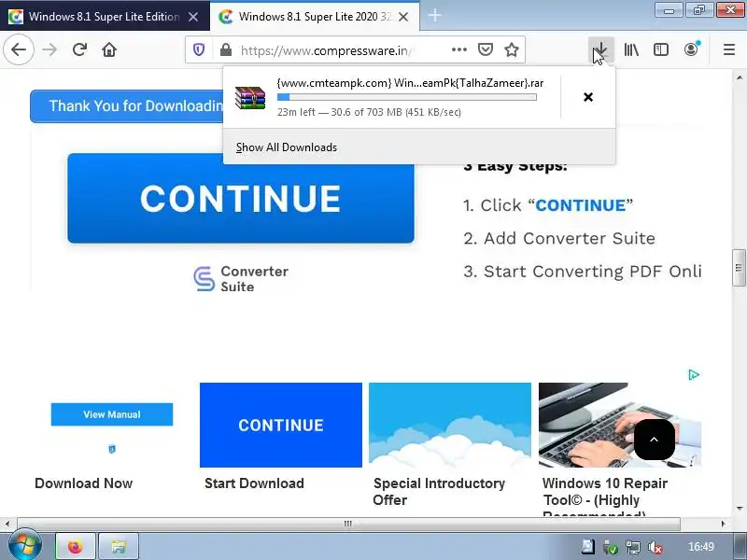747x560 pixels.
Task: Close the Super Lite Edition tab
Action: (x=193, y=17)
